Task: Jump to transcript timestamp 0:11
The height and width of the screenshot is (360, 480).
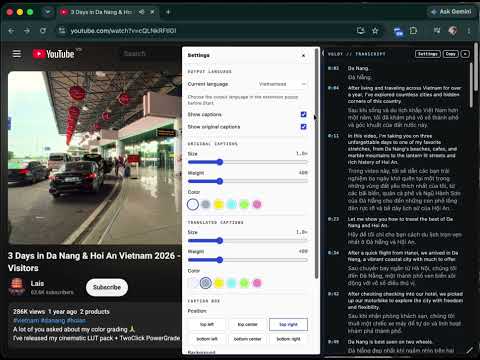Action: [x=333, y=136]
